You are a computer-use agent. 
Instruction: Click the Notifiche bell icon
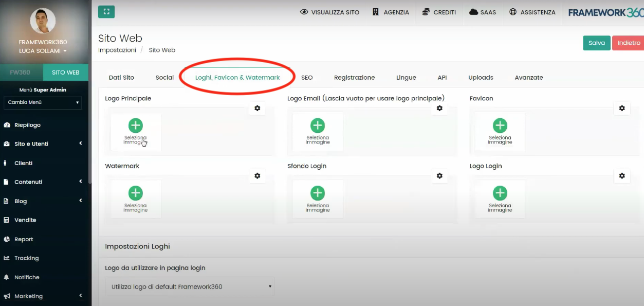[x=7, y=277]
